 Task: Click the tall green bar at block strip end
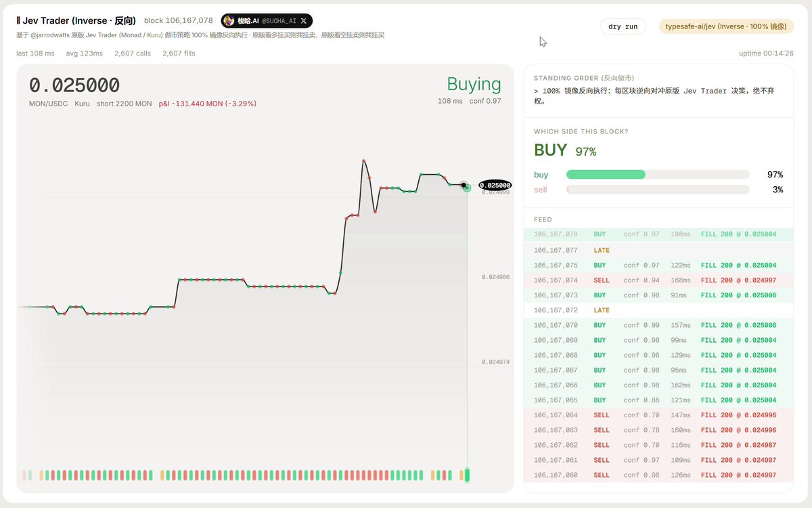pyautogui.click(x=467, y=475)
